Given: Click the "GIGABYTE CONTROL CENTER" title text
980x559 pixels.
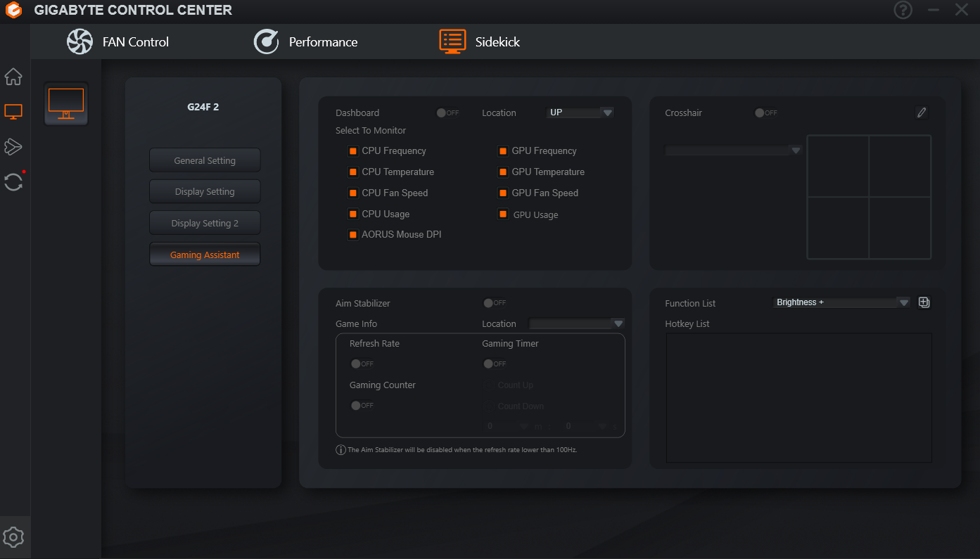Looking at the screenshot, I should coord(133,11).
